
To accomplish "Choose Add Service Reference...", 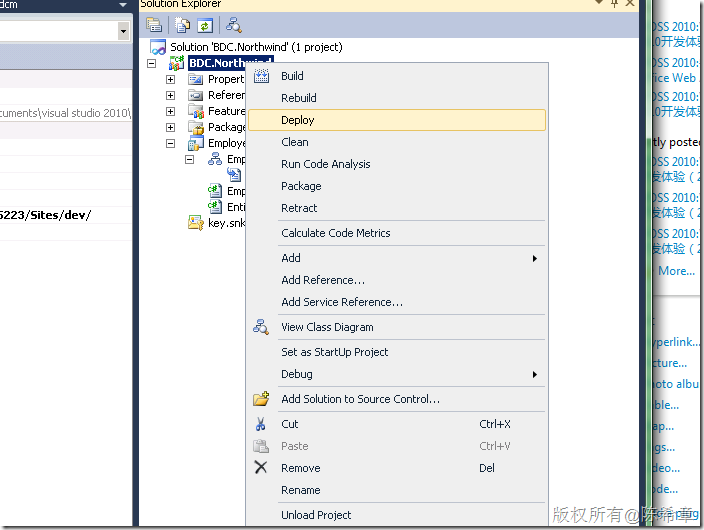I will tap(397, 302).
